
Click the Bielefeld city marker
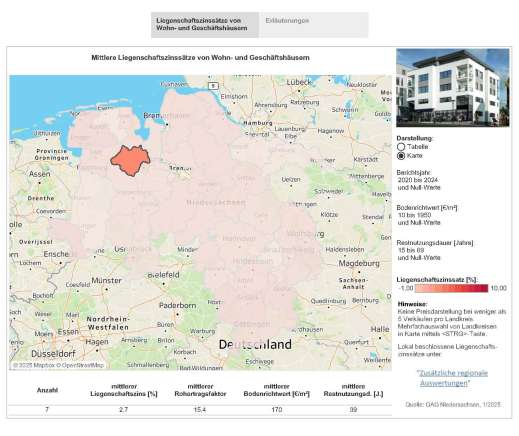tap(163, 284)
